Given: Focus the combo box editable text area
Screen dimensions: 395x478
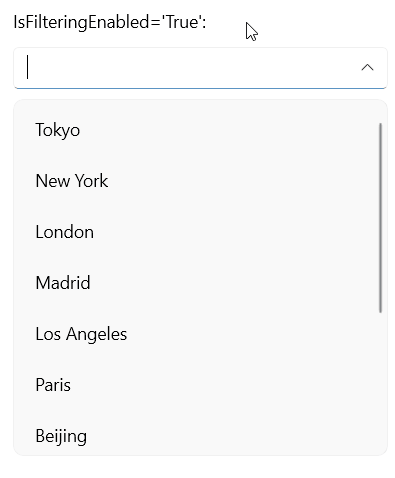Looking at the screenshot, I should pyautogui.click(x=187, y=68).
